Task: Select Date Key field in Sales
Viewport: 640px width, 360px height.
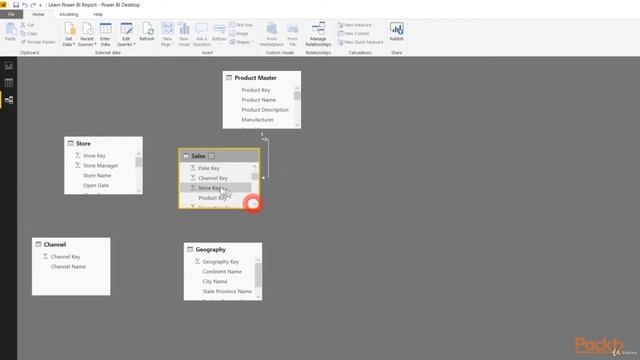Action: click(x=209, y=168)
